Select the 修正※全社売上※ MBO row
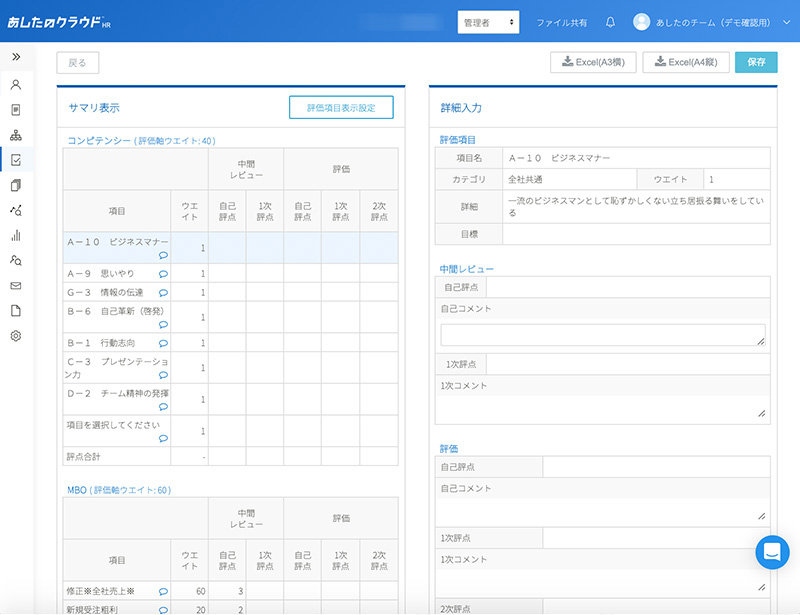The image size is (800, 615). click(231, 591)
